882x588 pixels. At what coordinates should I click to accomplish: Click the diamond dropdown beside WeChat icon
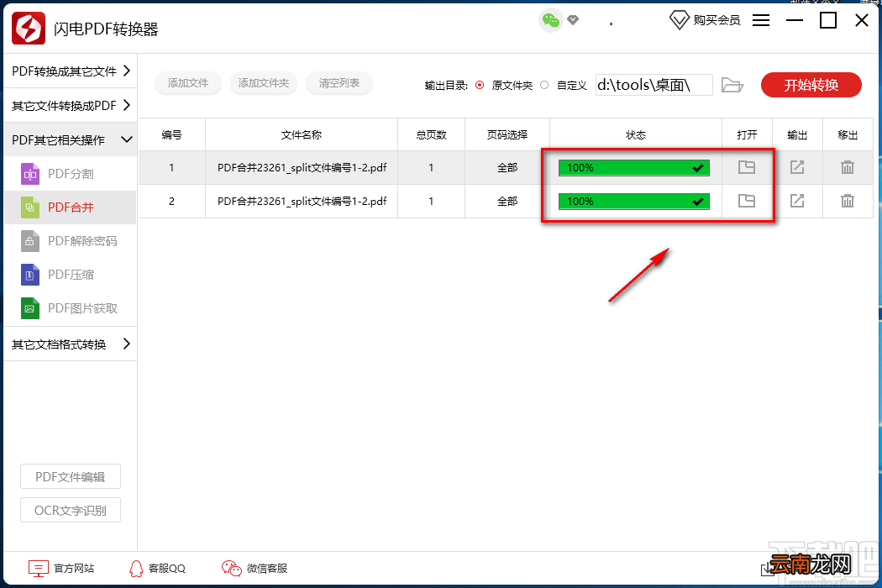click(573, 21)
